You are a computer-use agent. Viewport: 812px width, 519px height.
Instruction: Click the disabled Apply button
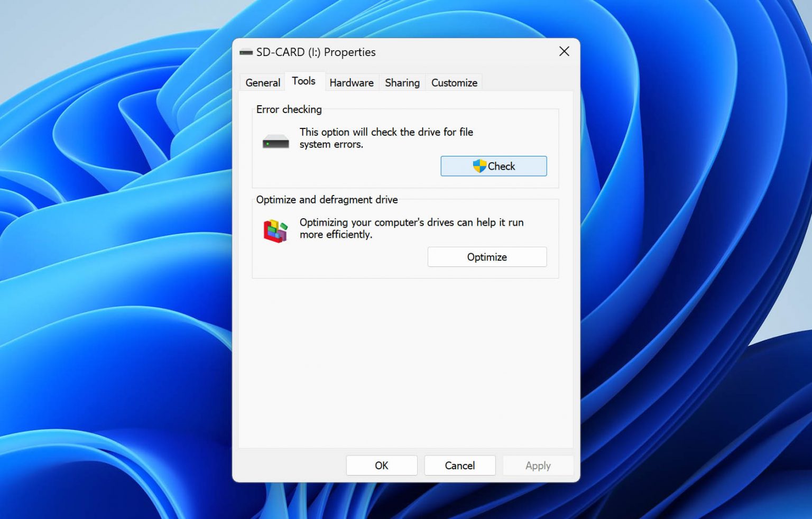click(x=538, y=466)
